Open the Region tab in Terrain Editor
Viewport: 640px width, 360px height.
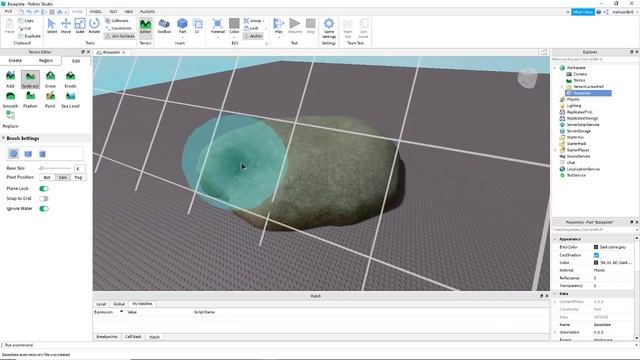(46, 60)
